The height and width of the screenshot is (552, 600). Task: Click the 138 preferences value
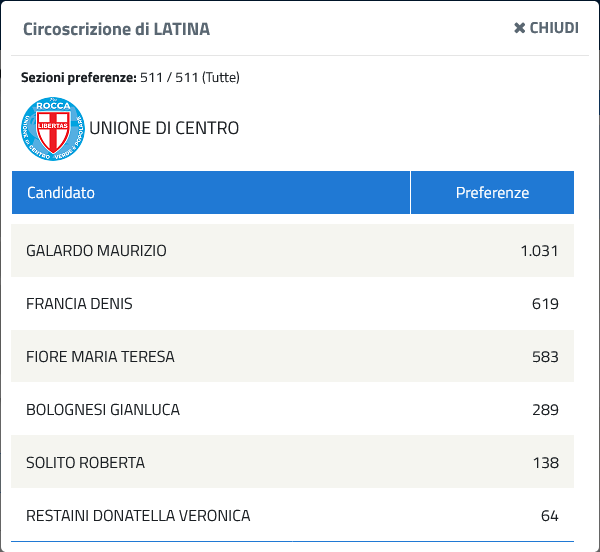click(x=546, y=463)
